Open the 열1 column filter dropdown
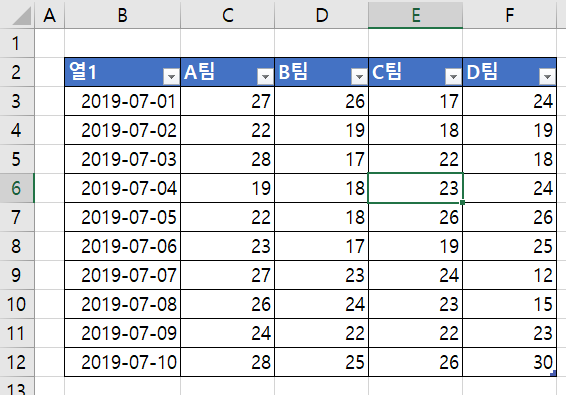 (171, 76)
